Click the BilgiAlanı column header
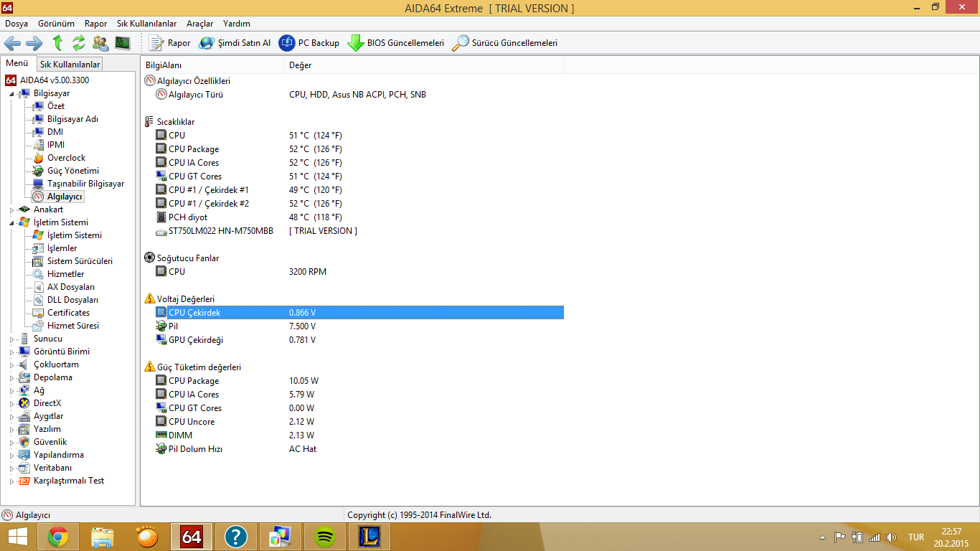Image resolution: width=980 pixels, height=551 pixels. 213,65
